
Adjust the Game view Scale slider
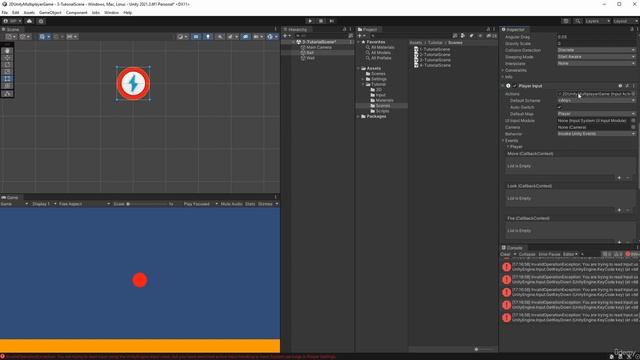tap(148, 204)
